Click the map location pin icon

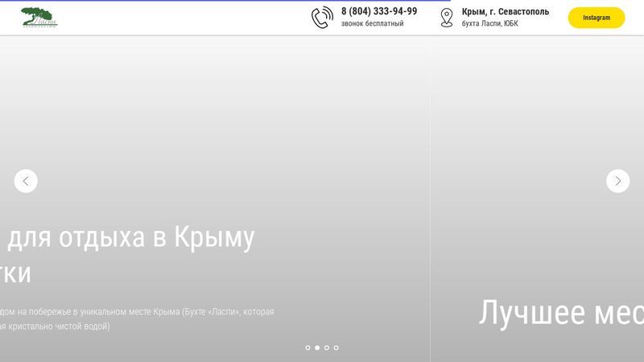[x=447, y=18]
